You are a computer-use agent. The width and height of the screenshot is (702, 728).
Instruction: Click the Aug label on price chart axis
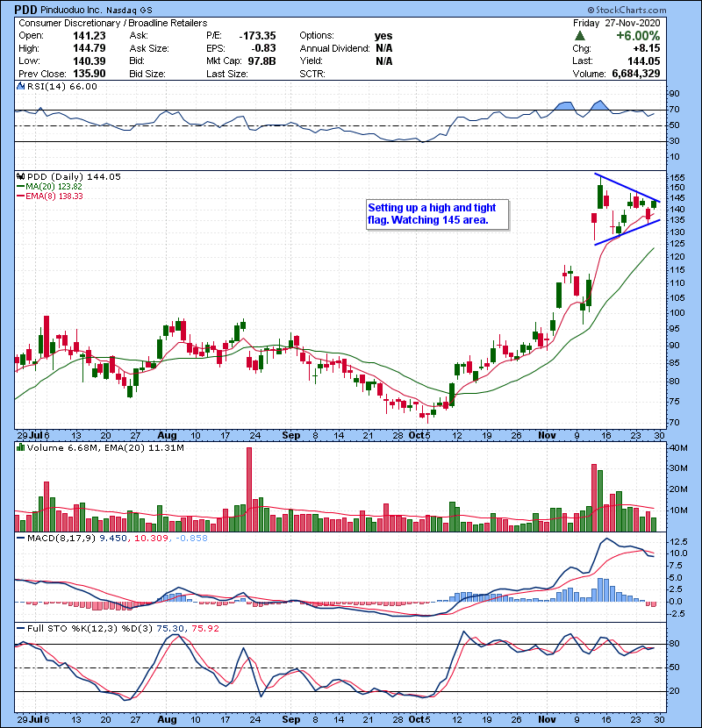coord(168,436)
